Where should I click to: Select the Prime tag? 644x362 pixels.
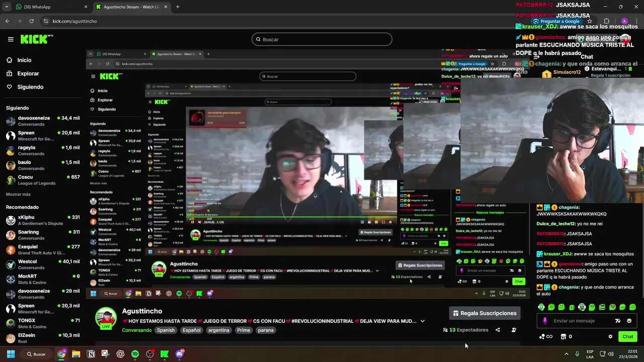click(x=244, y=330)
